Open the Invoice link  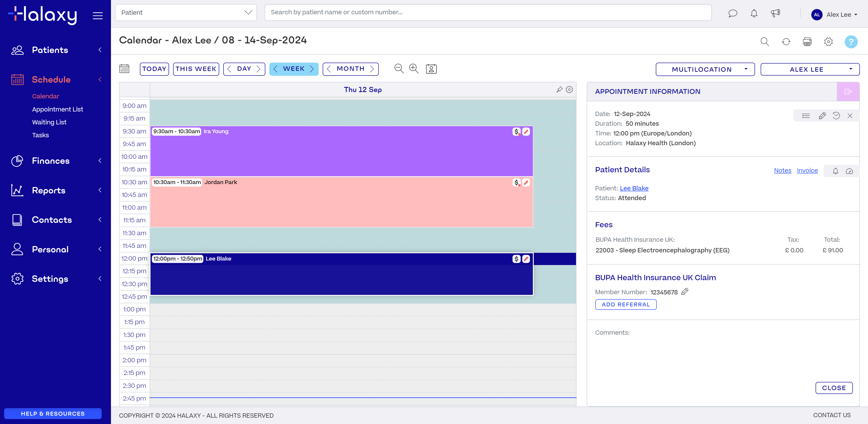pos(807,170)
